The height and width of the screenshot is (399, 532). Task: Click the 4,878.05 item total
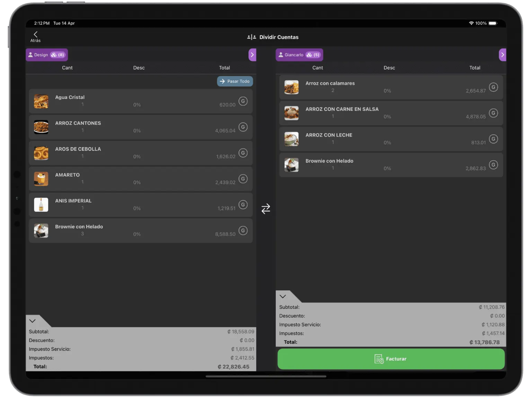476,117
